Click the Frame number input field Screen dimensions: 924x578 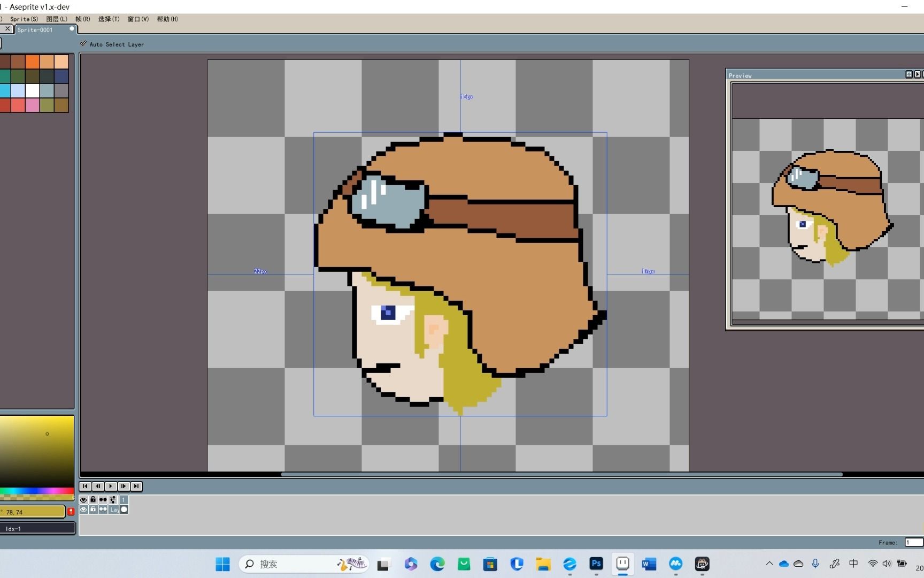[x=914, y=542]
